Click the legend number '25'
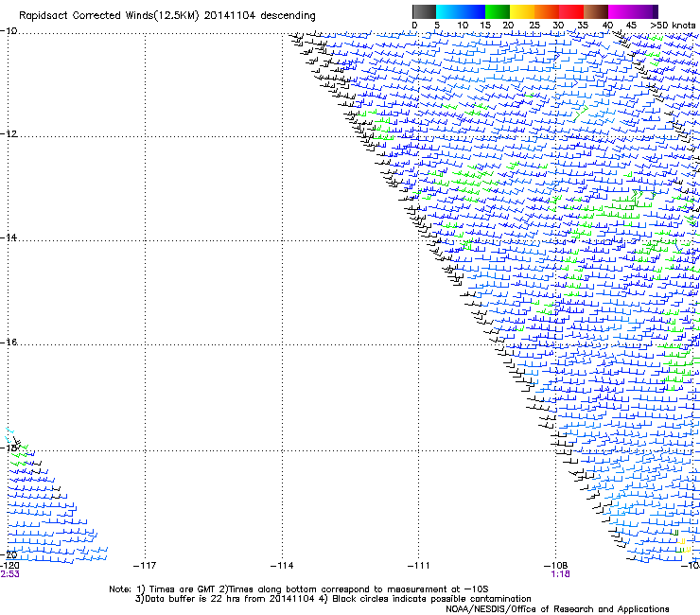Viewport: 700px width, 615px height. coord(534,26)
